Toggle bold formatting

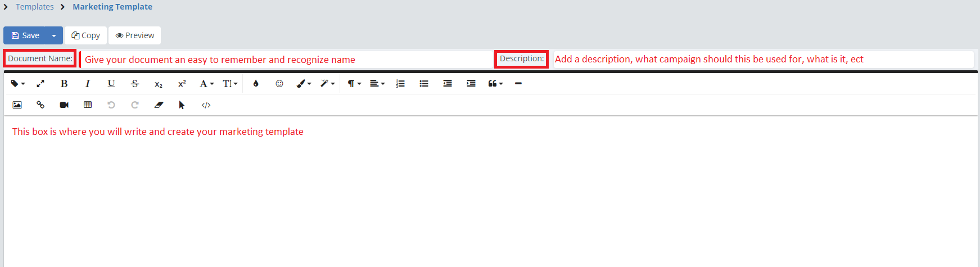coord(64,84)
